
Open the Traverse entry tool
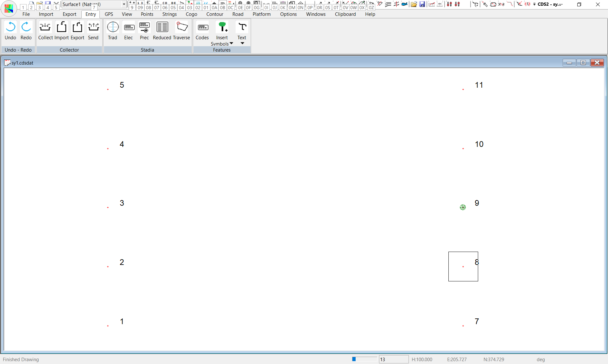pos(182,28)
